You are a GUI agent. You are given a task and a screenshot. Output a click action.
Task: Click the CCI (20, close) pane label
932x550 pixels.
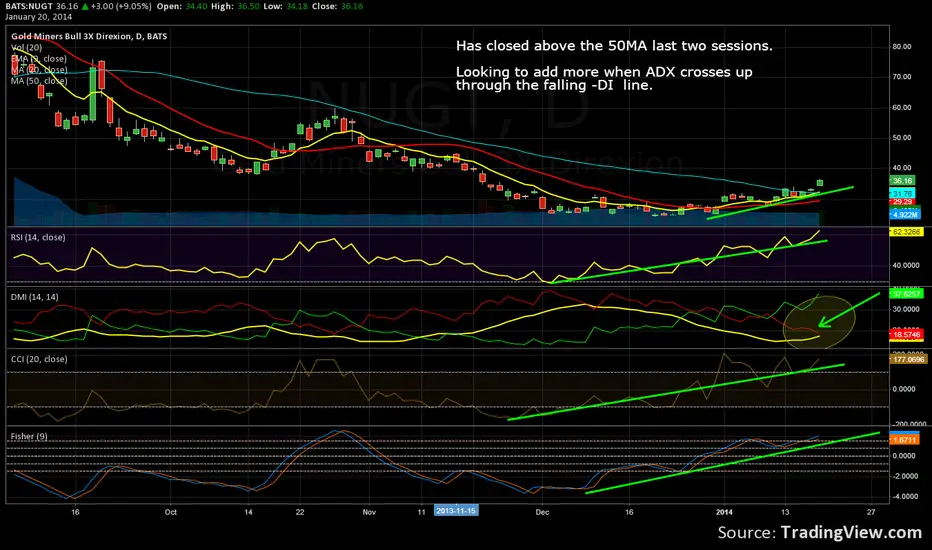(39, 359)
